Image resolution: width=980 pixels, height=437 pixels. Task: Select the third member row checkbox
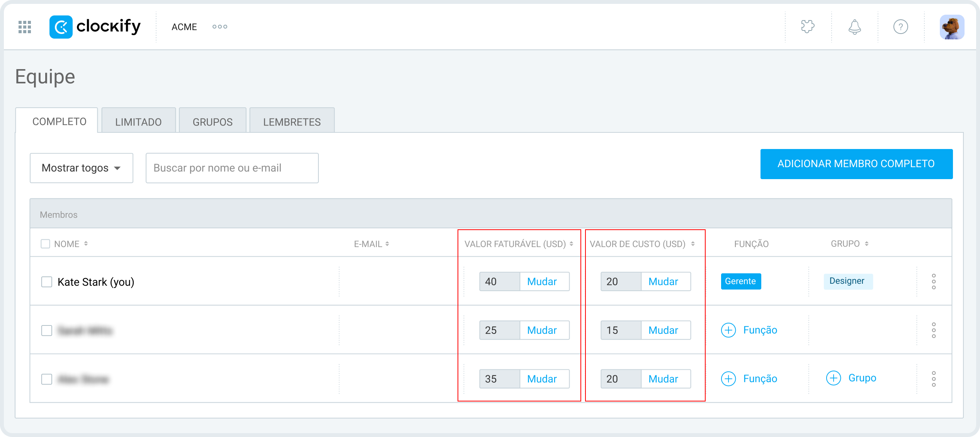coord(47,379)
